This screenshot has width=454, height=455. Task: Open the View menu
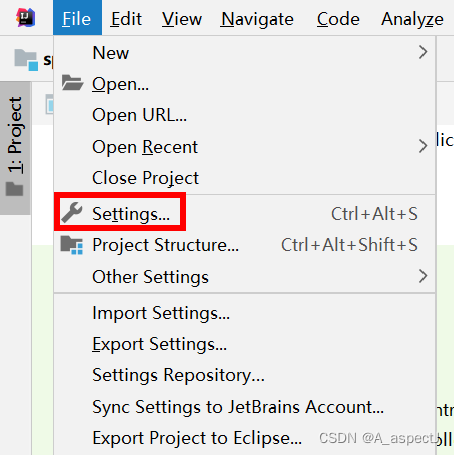click(x=182, y=19)
